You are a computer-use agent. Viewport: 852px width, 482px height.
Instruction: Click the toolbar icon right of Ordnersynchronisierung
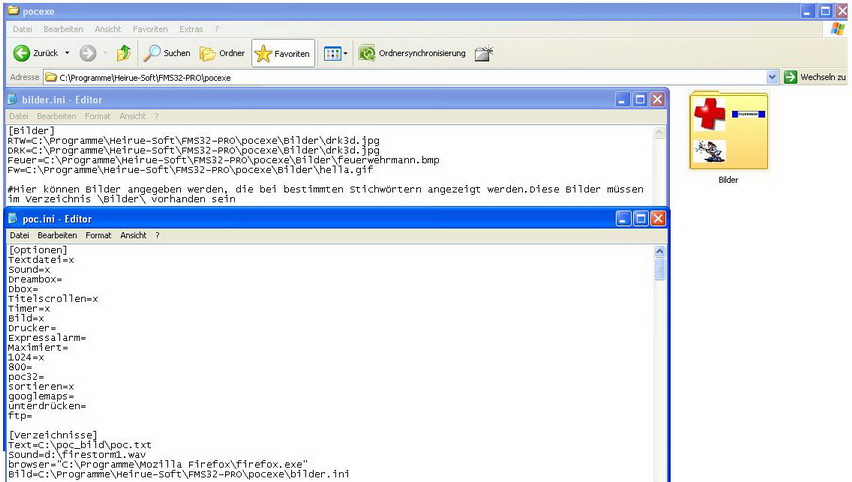(x=484, y=53)
